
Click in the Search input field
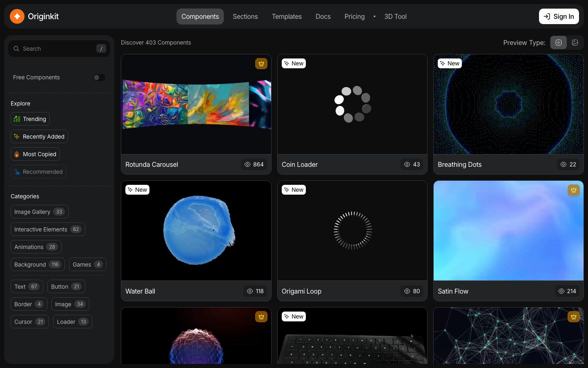tap(59, 49)
